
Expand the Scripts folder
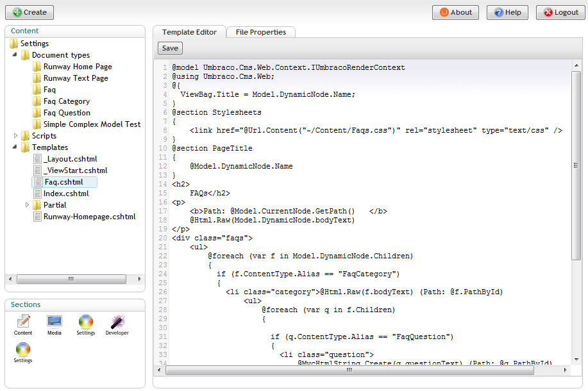click(14, 135)
